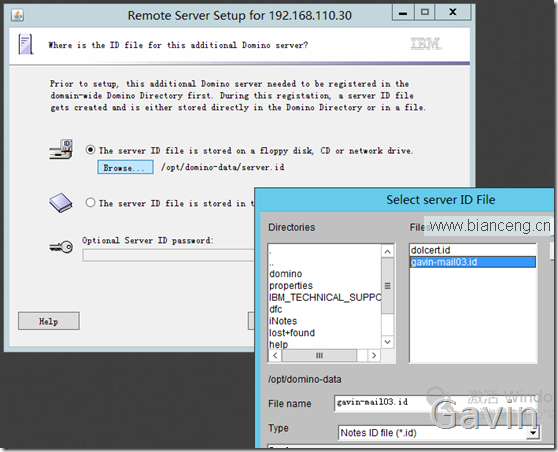The image size is (558, 452).
Task: Maximize the Remote Server Setup window
Action: point(425,12)
